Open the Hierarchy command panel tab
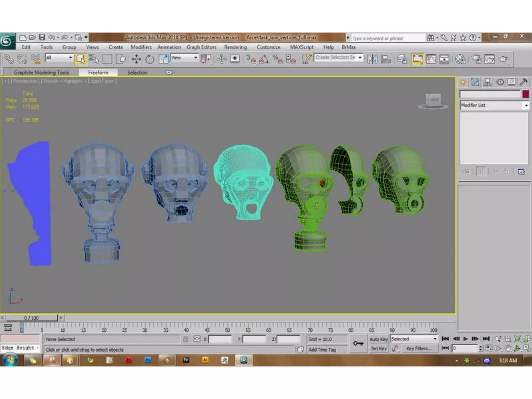Screen dimensions: 532x399 (487, 82)
